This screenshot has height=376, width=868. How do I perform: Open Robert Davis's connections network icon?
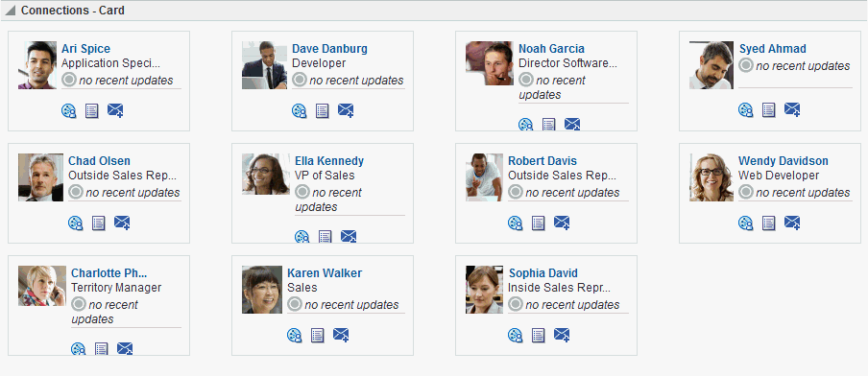coord(516,223)
